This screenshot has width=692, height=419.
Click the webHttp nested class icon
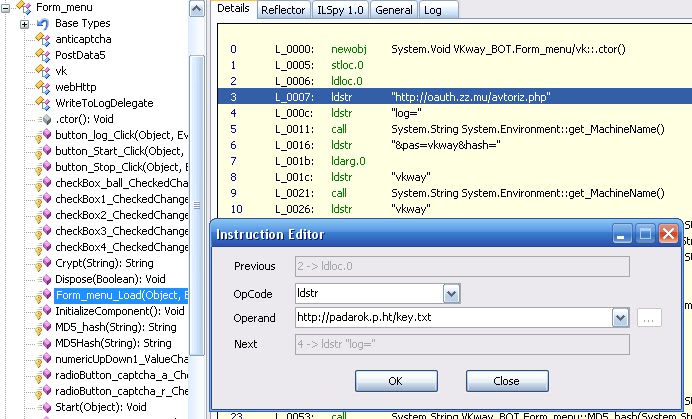(x=43, y=87)
